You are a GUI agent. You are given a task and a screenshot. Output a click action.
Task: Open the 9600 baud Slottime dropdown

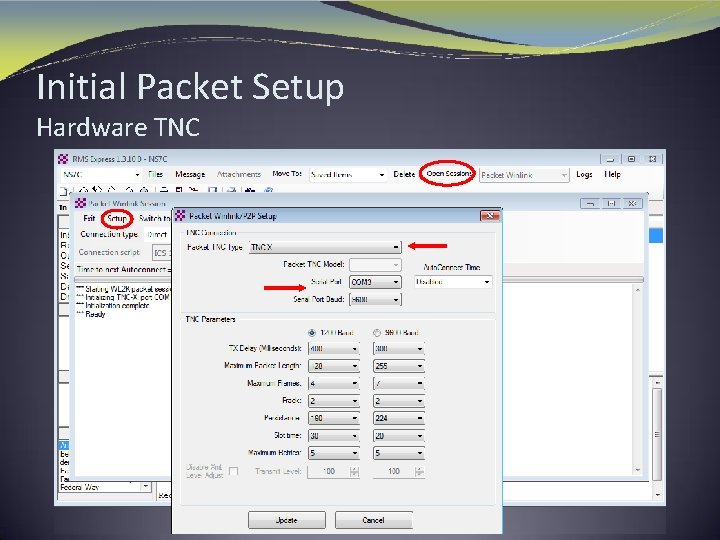pos(420,436)
